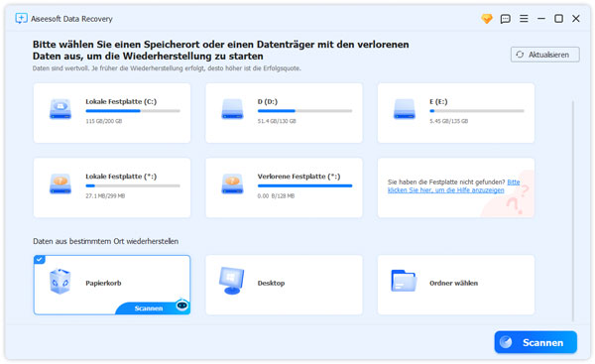Uncheck the Papierkorb selection checkmark
Viewport: 595px width, 364px height.
(x=39, y=259)
